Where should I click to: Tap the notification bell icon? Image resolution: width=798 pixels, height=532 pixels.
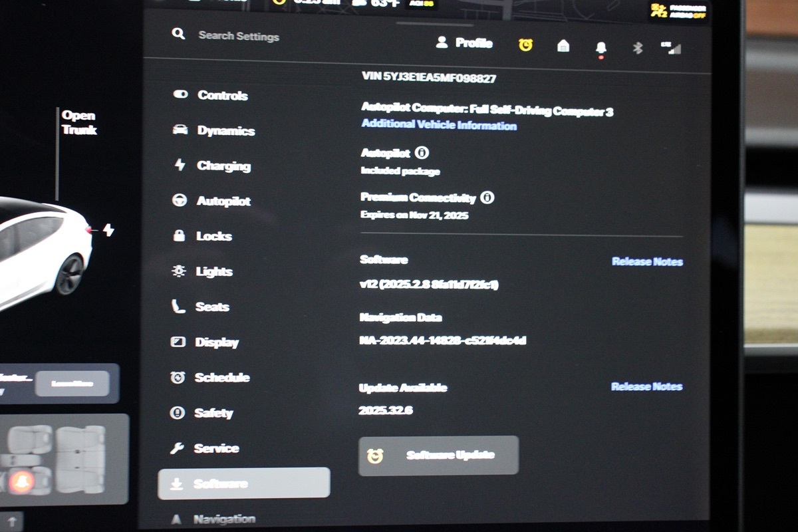point(601,47)
